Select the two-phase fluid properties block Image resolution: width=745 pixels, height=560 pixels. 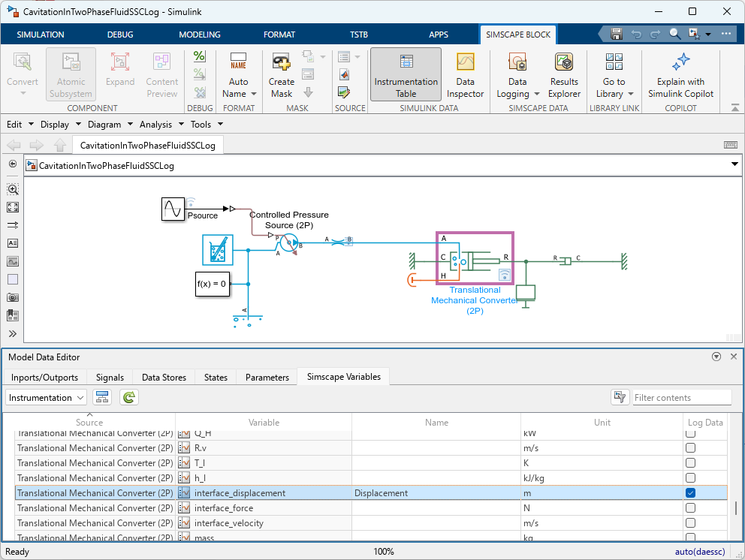point(218,250)
